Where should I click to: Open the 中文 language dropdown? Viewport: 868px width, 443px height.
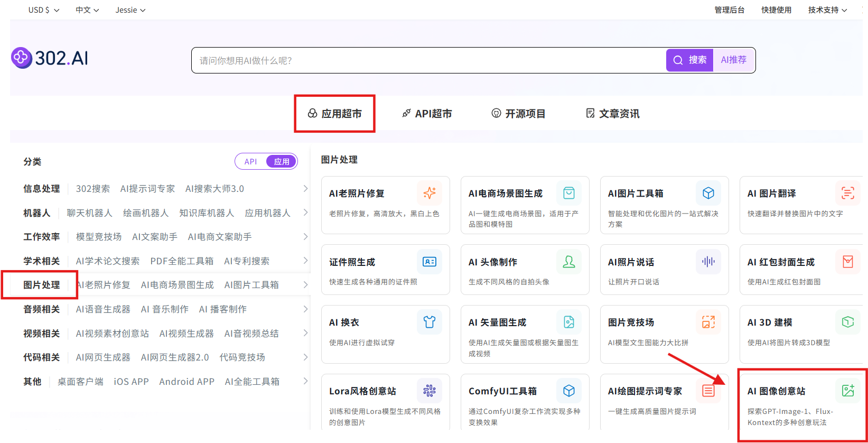point(87,10)
